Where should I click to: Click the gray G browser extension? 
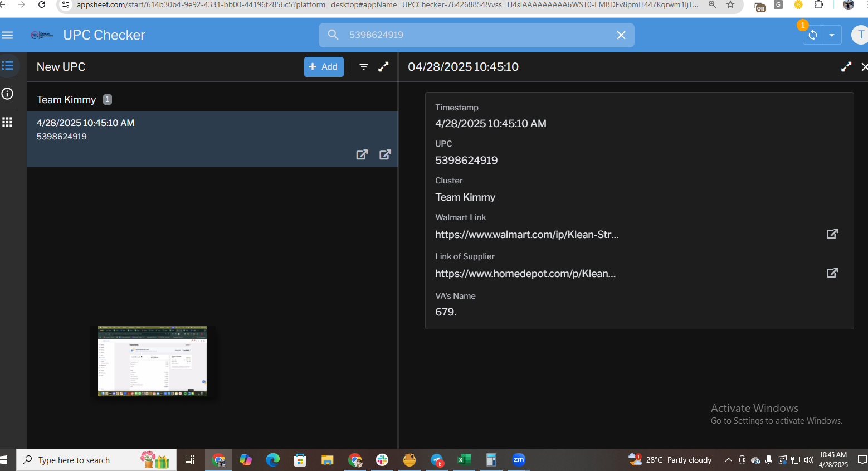[x=778, y=4]
